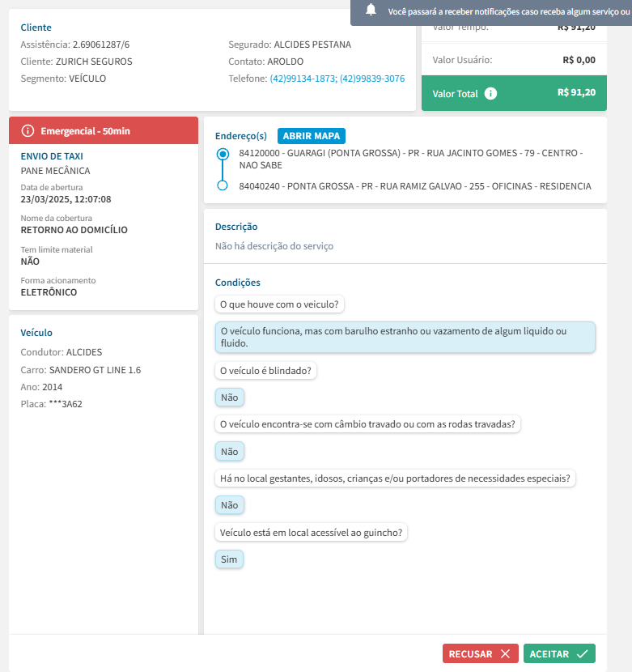The width and height of the screenshot is (632, 672).
Task: Click the answer about strange noise or leak
Action: [405, 337]
